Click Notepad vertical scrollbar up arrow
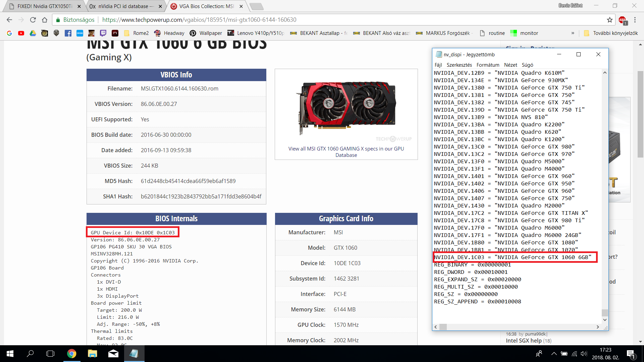 (605, 73)
